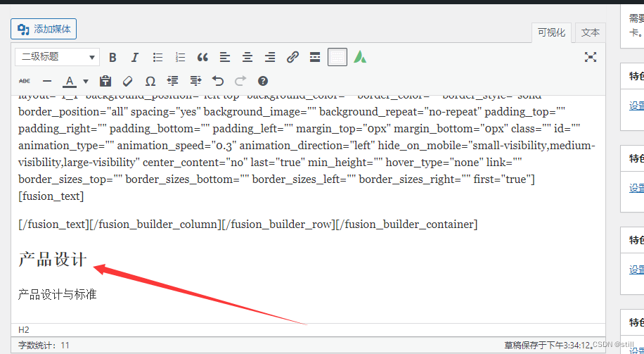
Task: Decrease the paragraph indent
Action: (173, 81)
